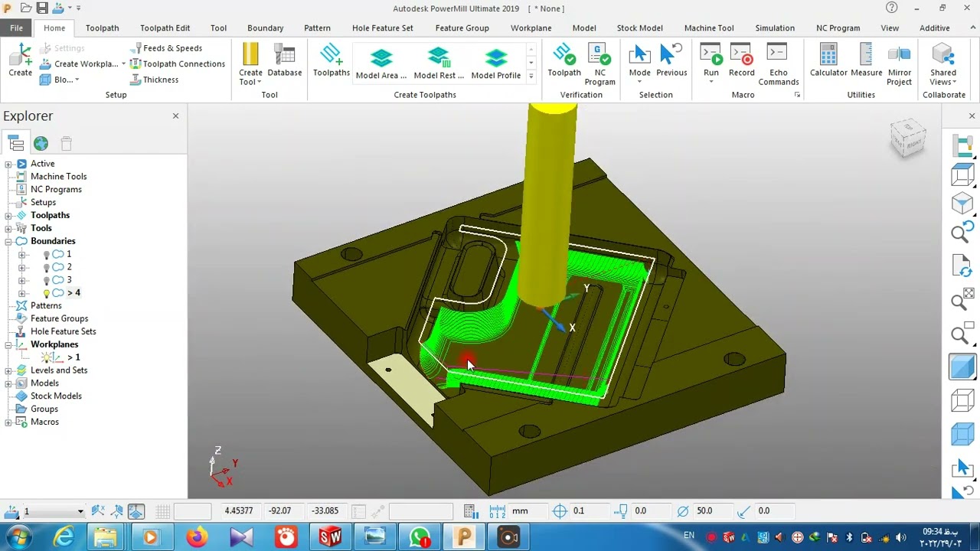This screenshot has width=980, height=551.
Task: Open the Stock Model tab
Action: tap(639, 28)
